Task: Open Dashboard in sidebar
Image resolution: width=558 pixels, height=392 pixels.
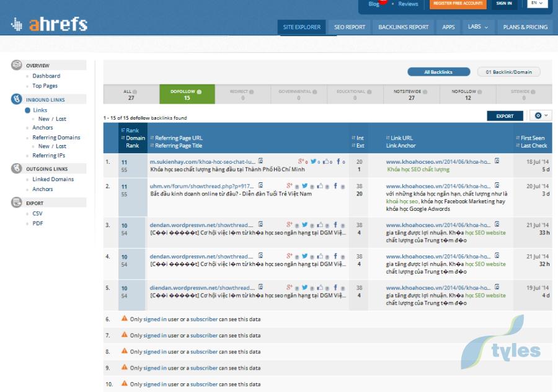Action: coord(46,76)
